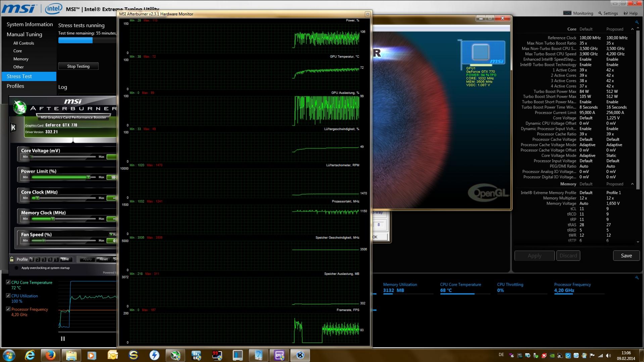Select Core under Manual Tuning
Screen dimensions: 644x362
(x=17, y=51)
